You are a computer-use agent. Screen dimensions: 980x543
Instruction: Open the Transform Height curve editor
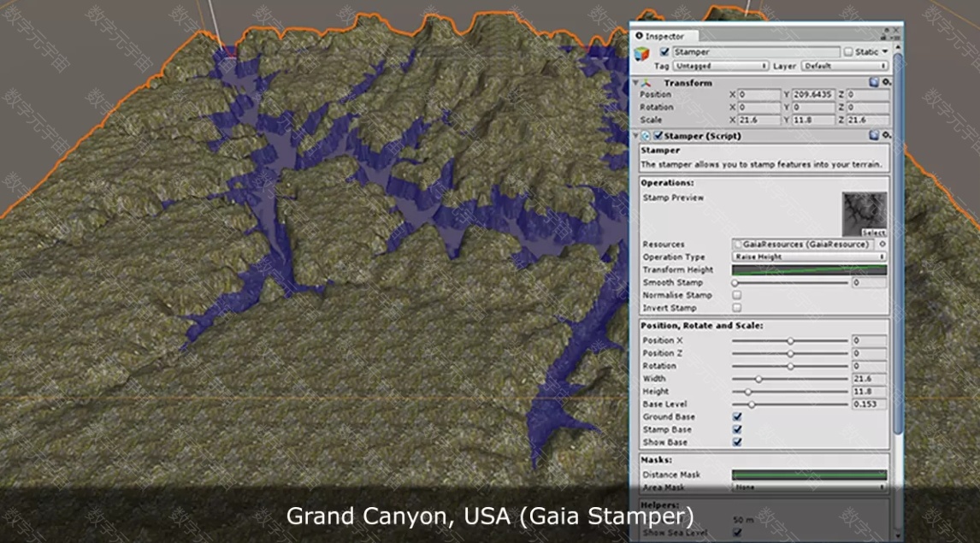click(809, 270)
